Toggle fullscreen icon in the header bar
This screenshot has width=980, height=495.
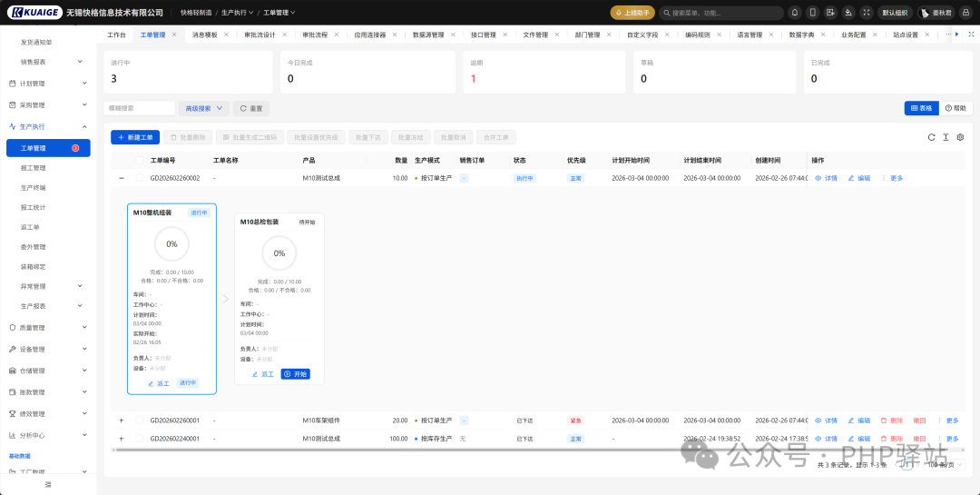point(866,13)
